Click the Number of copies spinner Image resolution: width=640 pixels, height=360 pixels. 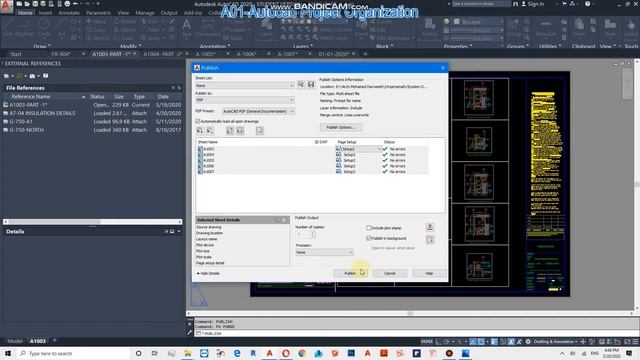(313, 234)
